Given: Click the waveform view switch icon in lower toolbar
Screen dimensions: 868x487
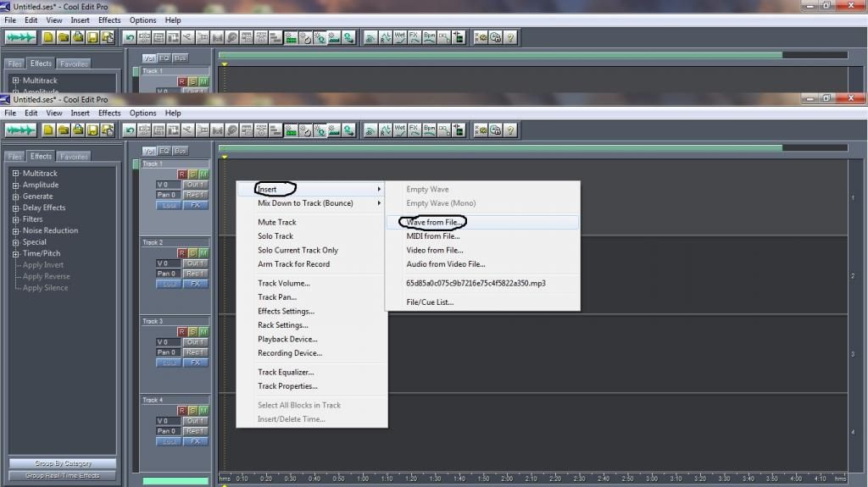Looking at the screenshot, I should (x=21, y=130).
